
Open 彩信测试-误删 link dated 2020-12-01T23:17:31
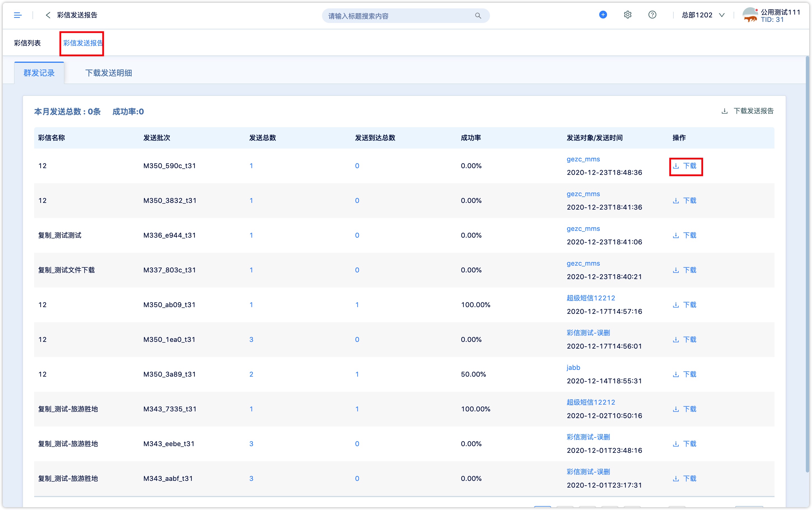click(588, 472)
